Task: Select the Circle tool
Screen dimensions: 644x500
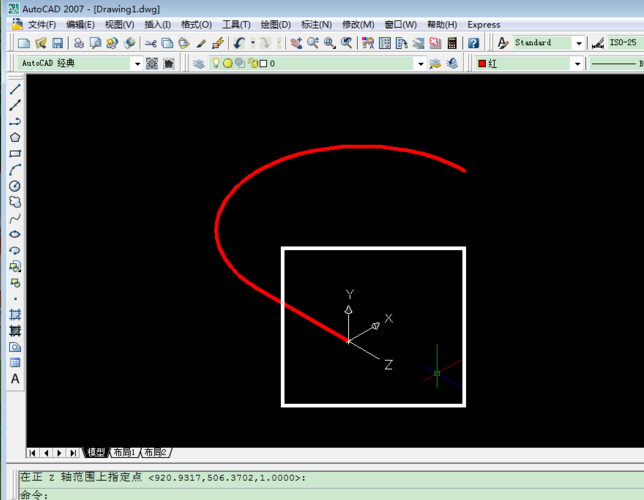Action: [x=15, y=186]
